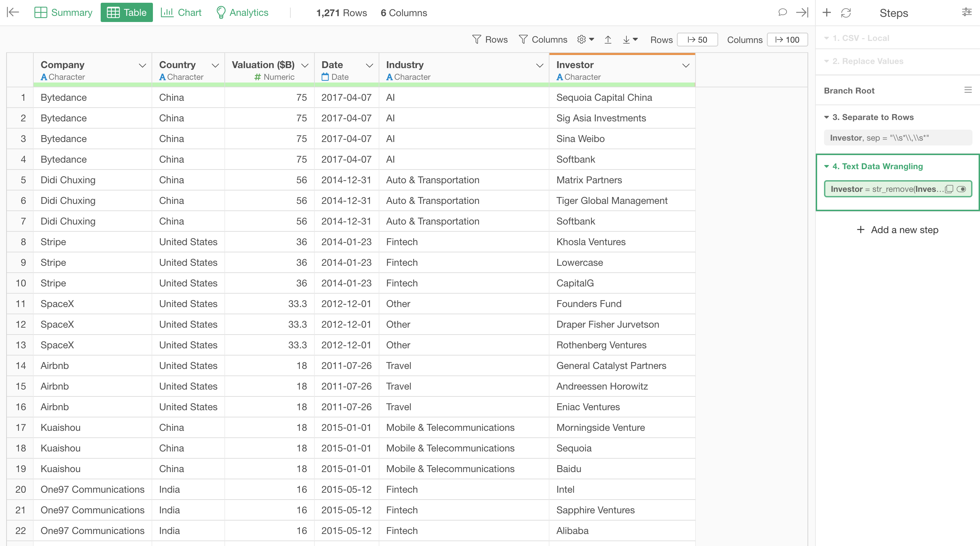Open the Chart view
This screenshot has width=980, height=546.
(181, 13)
